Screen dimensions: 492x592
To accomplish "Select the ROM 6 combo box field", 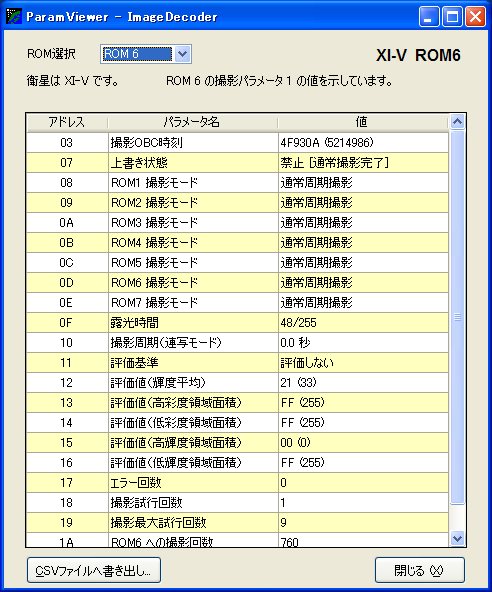I will coord(146,54).
